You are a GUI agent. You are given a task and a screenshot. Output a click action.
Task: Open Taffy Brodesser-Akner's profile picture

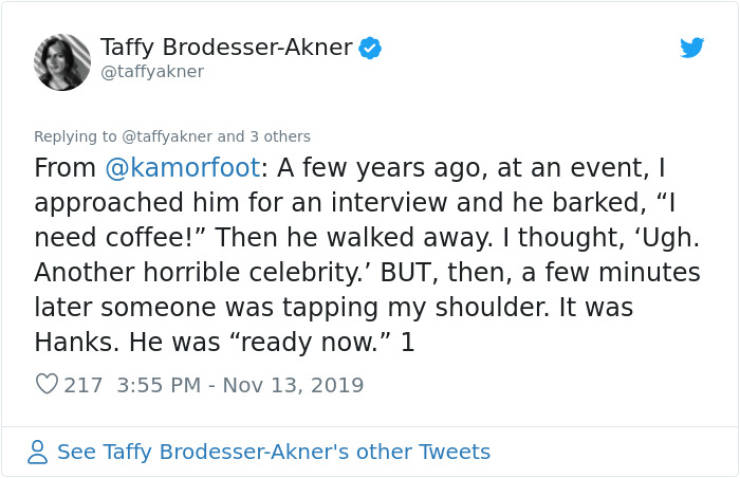(62, 62)
